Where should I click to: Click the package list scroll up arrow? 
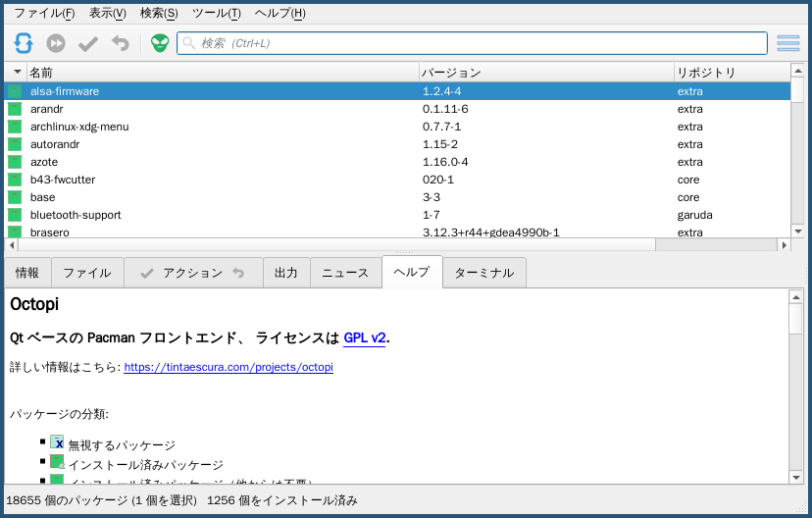click(x=797, y=71)
